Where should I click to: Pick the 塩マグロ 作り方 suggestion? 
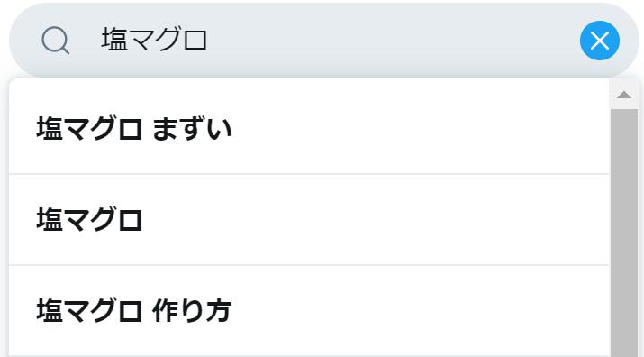pos(309,311)
